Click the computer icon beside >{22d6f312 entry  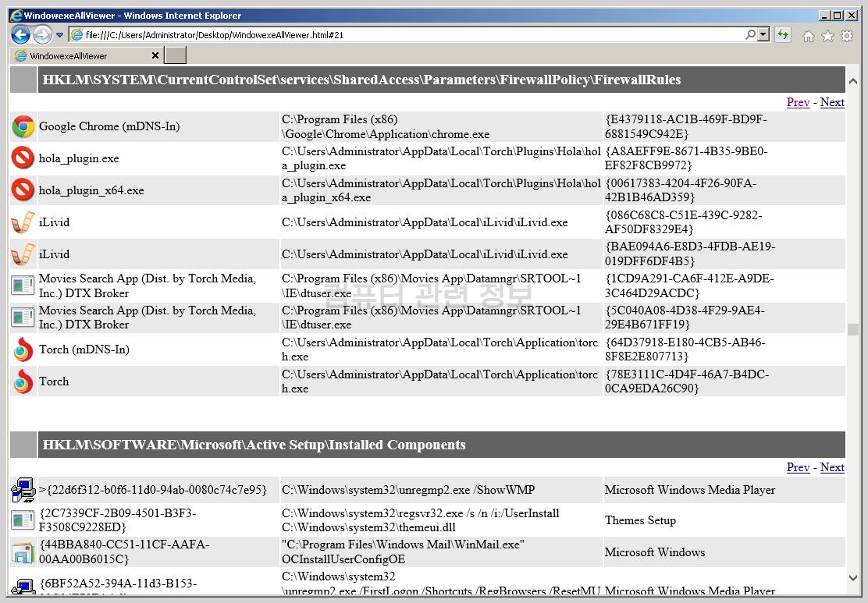click(23, 490)
